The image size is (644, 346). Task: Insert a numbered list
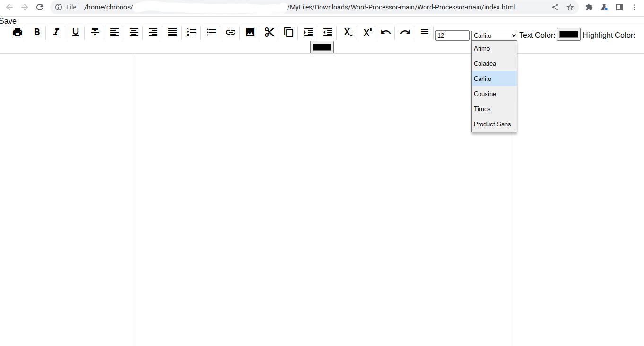(191, 32)
